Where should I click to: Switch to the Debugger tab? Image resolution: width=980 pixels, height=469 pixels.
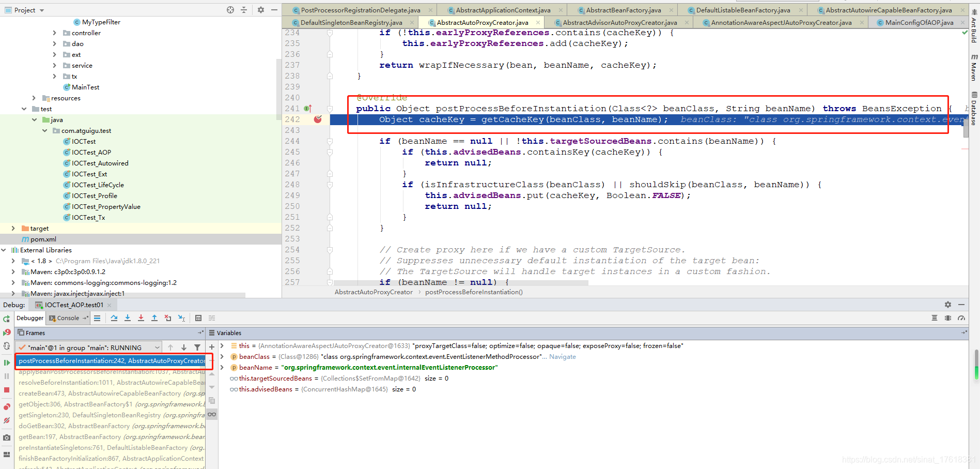(x=30, y=318)
